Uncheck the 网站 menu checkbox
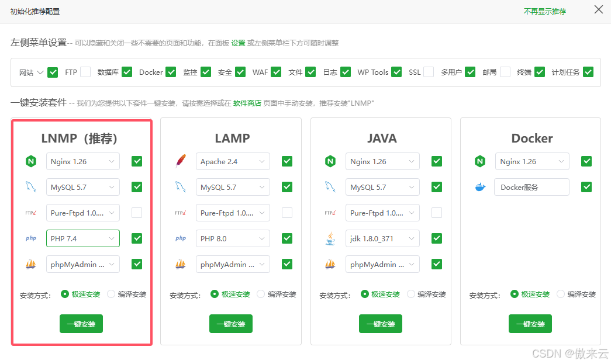The width and height of the screenshot is (611, 364). 53,72
